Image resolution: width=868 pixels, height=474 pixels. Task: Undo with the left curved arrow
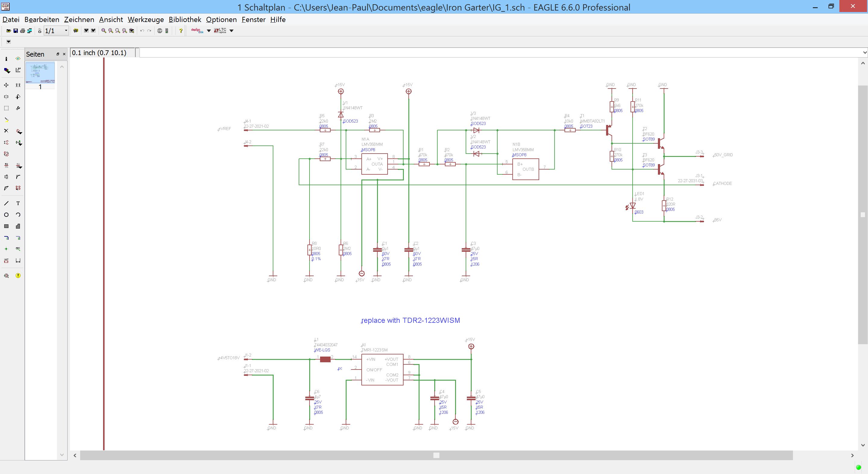pos(142,31)
